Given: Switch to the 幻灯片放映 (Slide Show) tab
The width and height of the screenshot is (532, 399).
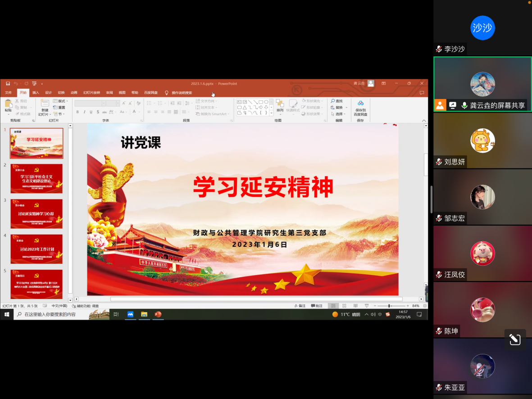Looking at the screenshot, I should 91,93.
